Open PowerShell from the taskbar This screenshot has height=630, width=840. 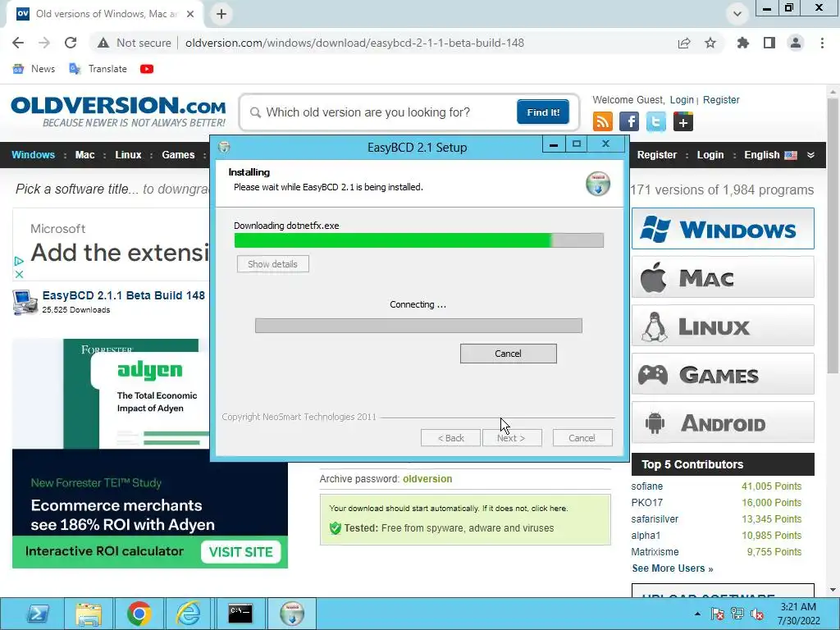click(x=38, y=614)
